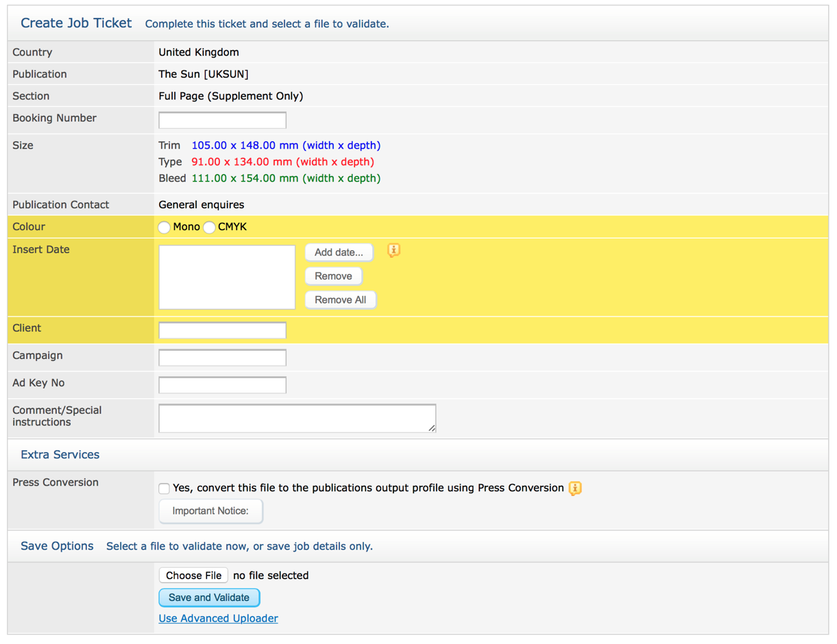Enable Press Conversion checkbox
Screen dimensions: 837x644
(x=164, y=488)
